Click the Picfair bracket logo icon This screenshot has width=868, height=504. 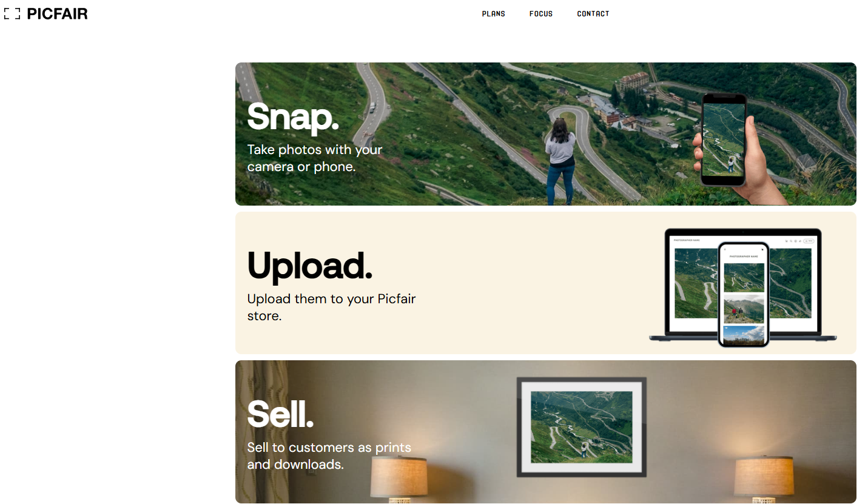[12, 13]
